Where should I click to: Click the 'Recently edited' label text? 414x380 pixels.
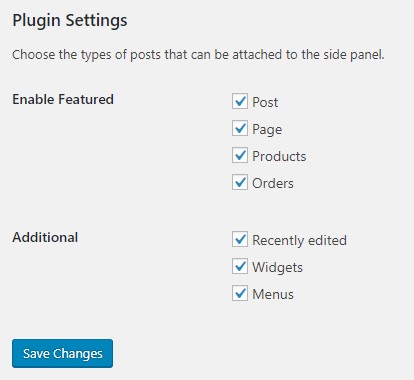299,240
